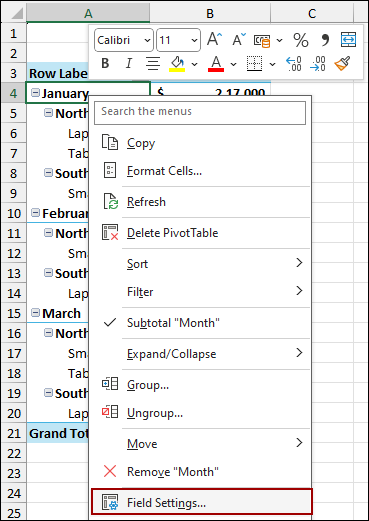Open the accounting format dropdown arrow

coord(280,41)
